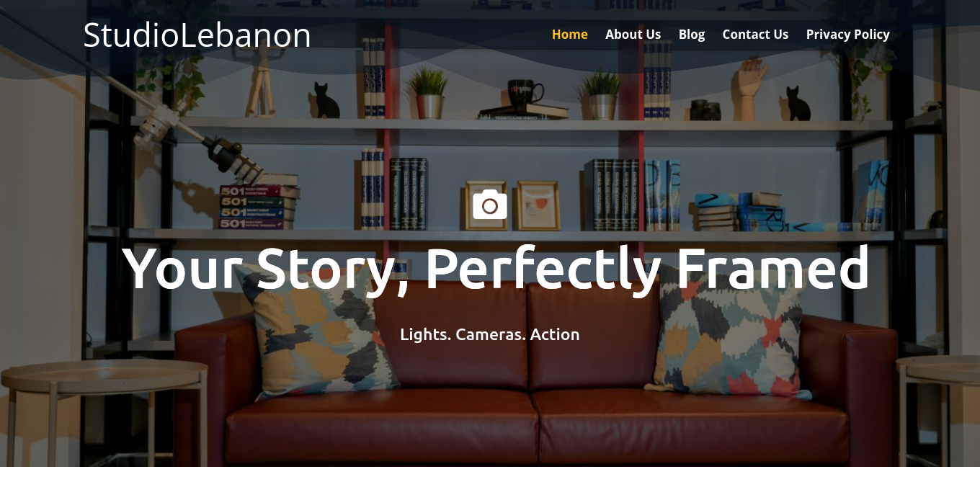The height and width of the screenshot is (482, 980).
Task: Click the "Lights. Cameras. Action" subtitle text
Action: [490, 334]
